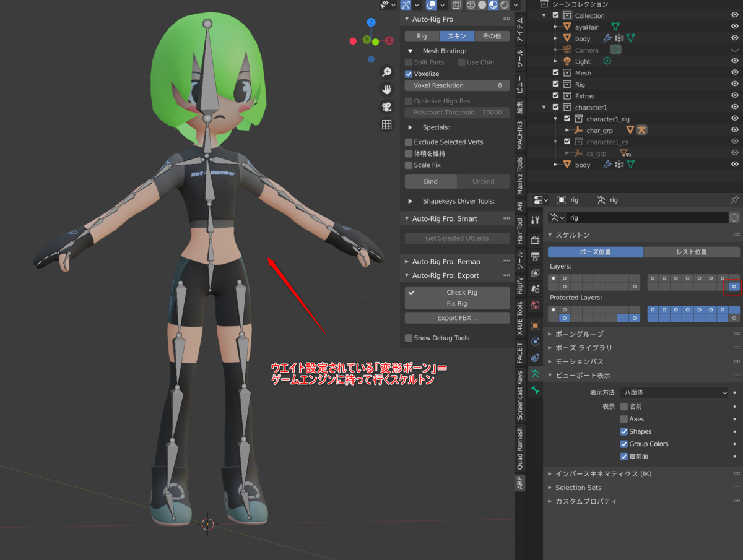Viewport: 743px width, 560px height.
Task: Open the FACEIT sidebar tab
Action: [x=520, y=353]
